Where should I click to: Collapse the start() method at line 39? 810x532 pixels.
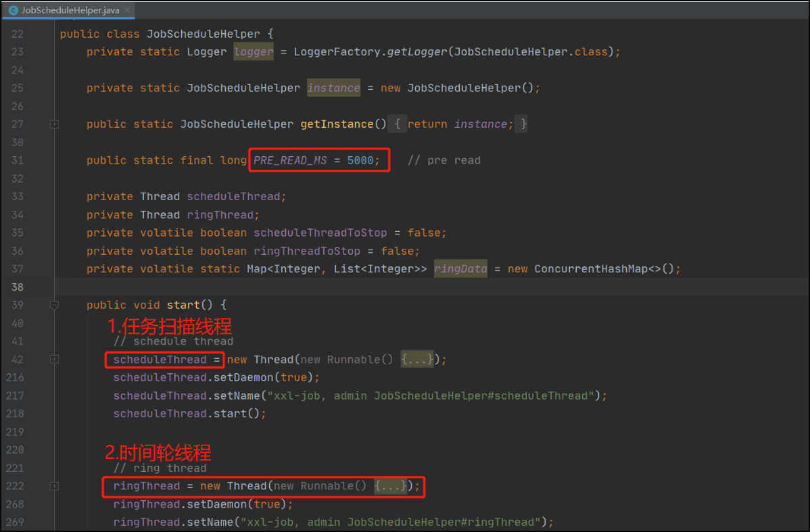[54, 306]
